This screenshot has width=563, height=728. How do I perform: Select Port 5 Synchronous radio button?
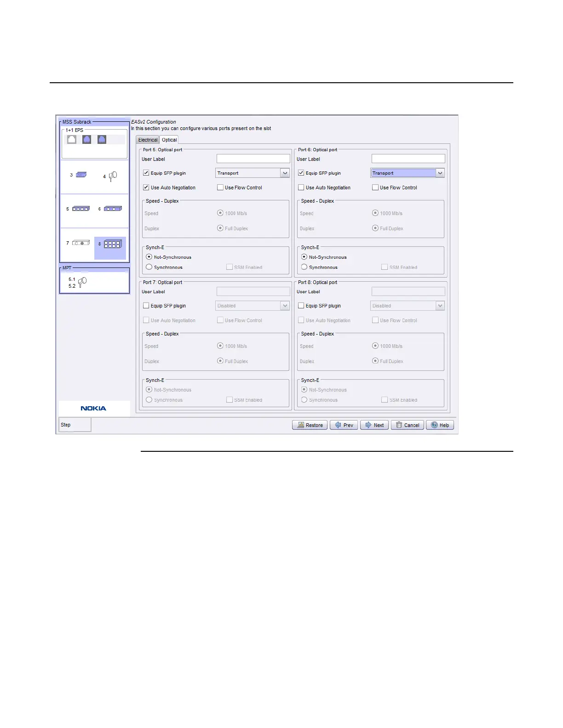[x=149, y=267]
